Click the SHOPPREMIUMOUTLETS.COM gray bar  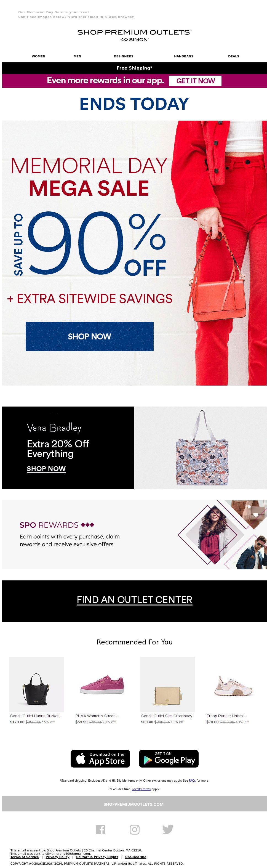(134, 804)
